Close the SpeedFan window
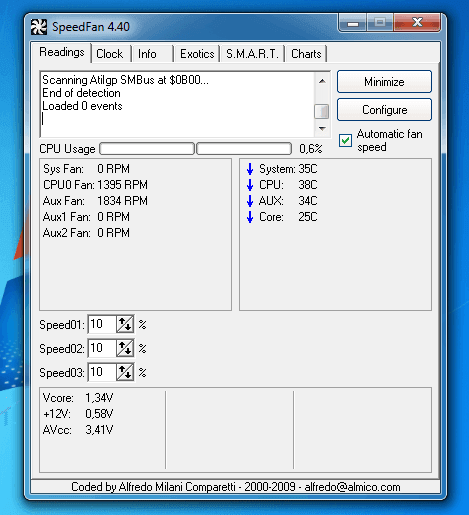469x515 pixels. click(x=417, y=23)
